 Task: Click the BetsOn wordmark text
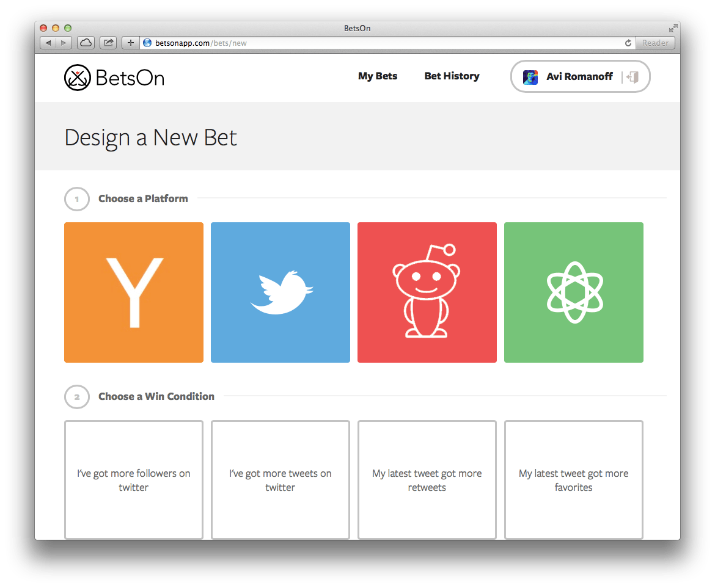coord(130,78)
